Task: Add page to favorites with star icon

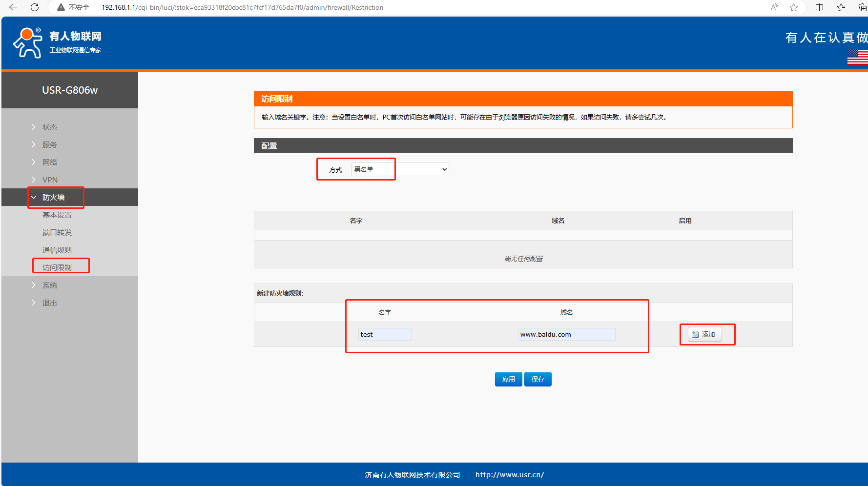Action: tap(794, 7)
